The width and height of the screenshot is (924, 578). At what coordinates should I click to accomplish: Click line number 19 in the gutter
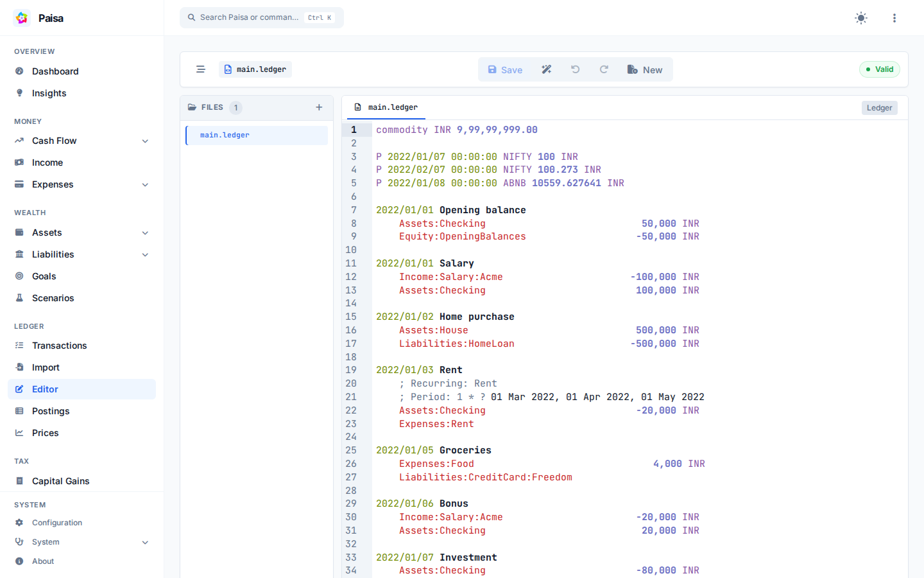(351, 370)
